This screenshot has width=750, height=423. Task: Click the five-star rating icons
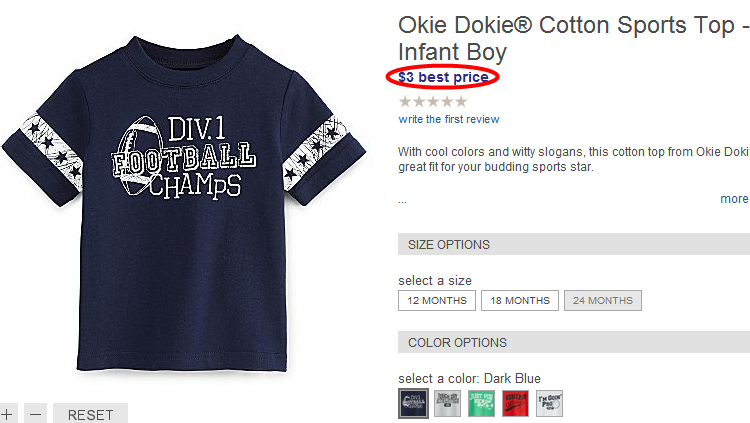432,101
